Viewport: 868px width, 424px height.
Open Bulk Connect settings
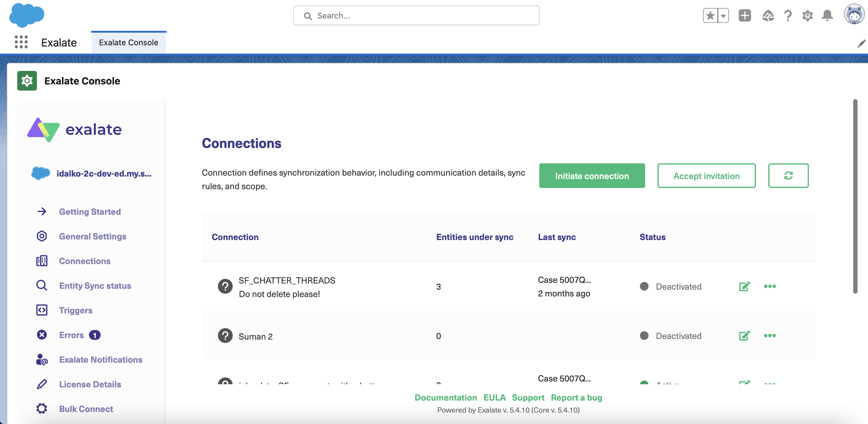pyautogui.click(x=86, y=409)
